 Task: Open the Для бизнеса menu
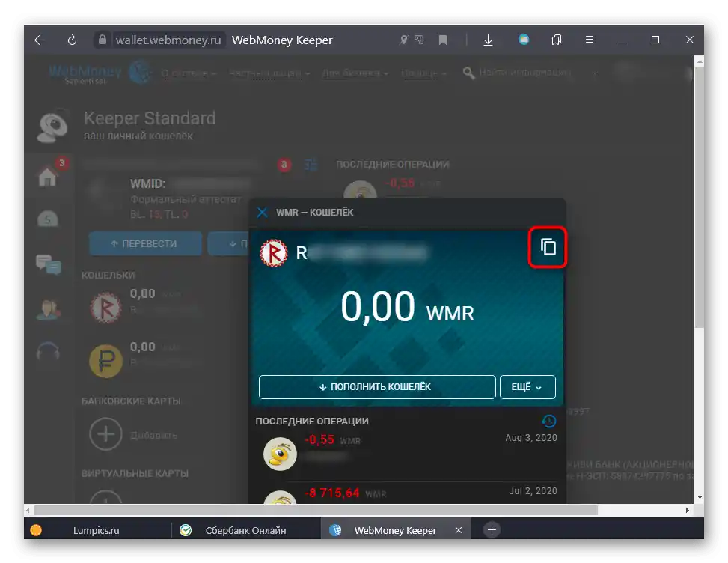tap(355, 73)
